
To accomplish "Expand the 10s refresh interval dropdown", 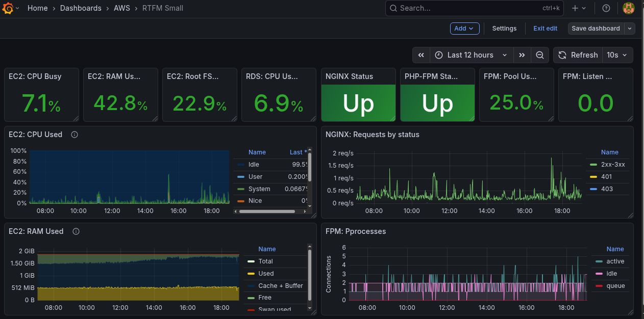I will (617, 55).
